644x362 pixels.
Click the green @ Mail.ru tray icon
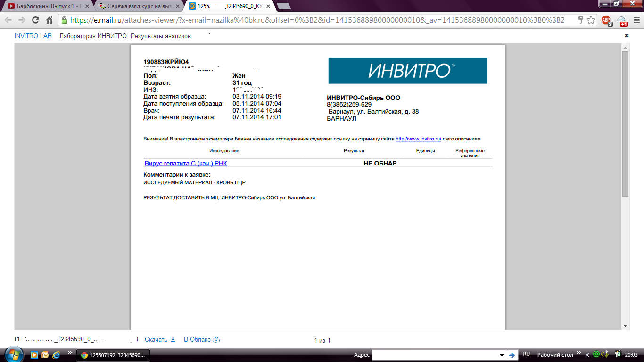click(x=596, y=354)
